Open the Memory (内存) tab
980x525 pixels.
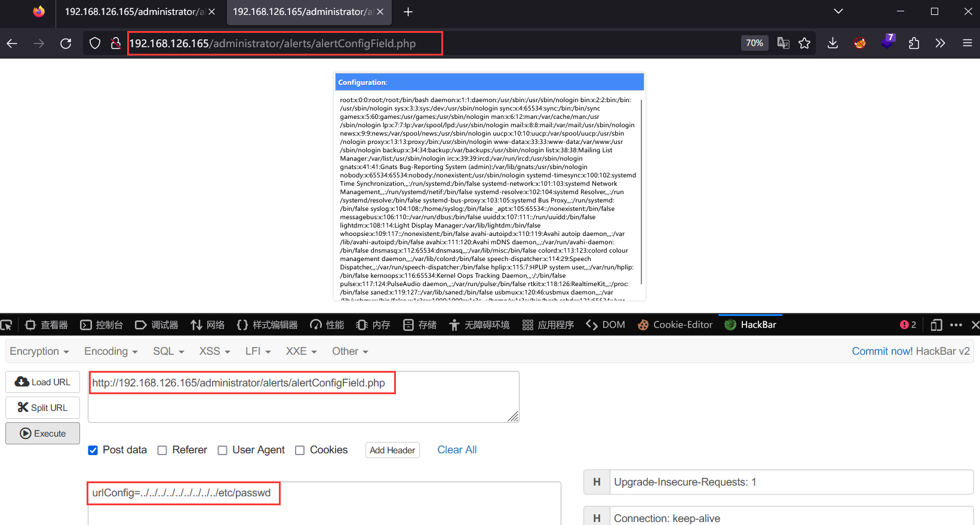pos(373,325)
